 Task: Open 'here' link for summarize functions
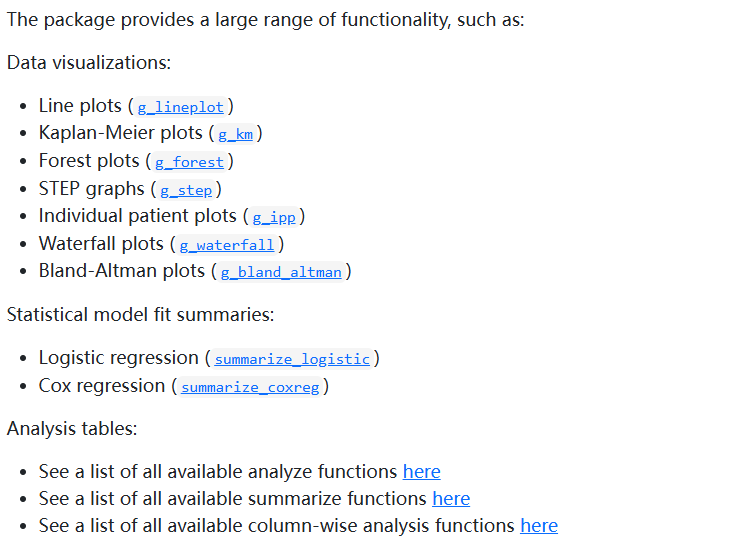pyautogui.click(x=450, y=499)
